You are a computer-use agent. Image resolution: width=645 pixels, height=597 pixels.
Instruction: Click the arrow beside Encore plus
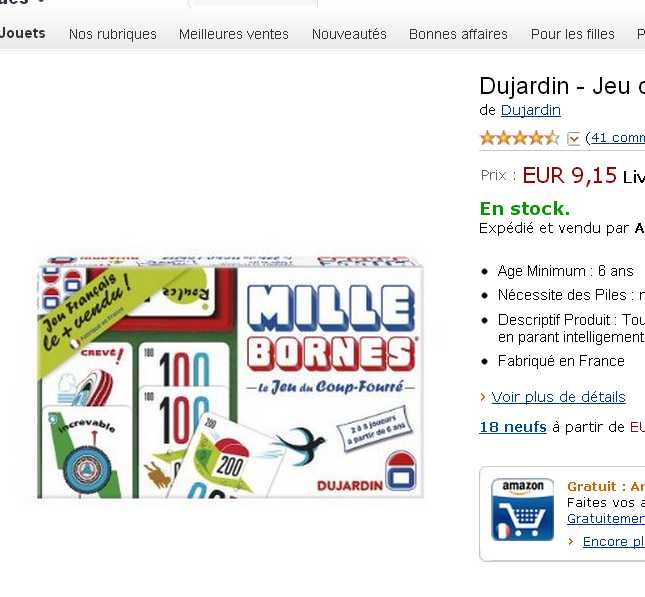pyautogui.click(x=571, y=541)
